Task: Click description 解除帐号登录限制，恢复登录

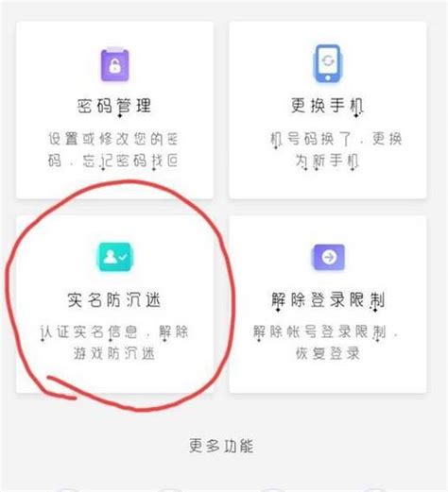Action: pyautogui.click(x=325, y=343)
